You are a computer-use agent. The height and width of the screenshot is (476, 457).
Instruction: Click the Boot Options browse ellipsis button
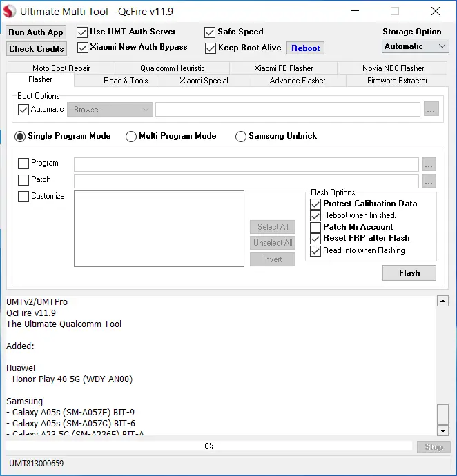[x=431, y=109]
